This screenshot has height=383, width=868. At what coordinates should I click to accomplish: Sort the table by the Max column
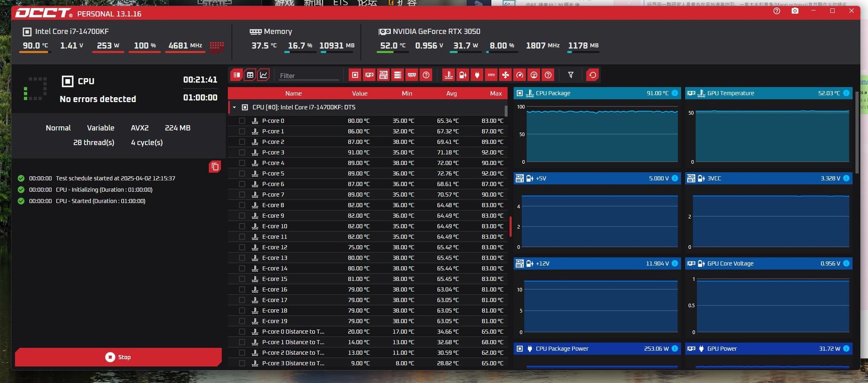[496, 94]
